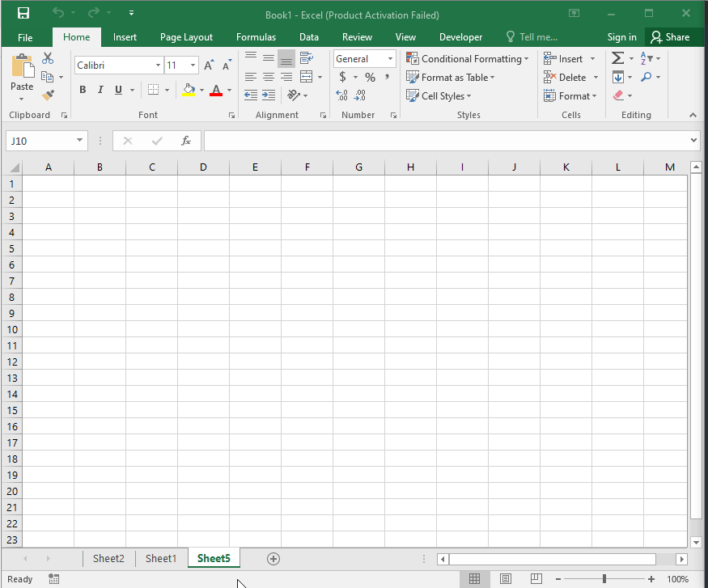Click the Increase Font Size icon
Viewport: 708px width, 588px height.
click(x=209, y=66)
